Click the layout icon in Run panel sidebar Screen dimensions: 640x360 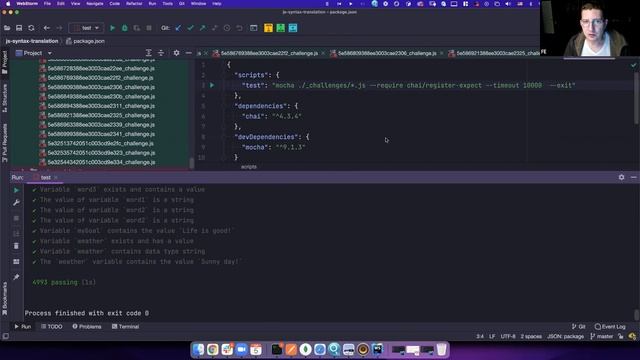point(16,262)
